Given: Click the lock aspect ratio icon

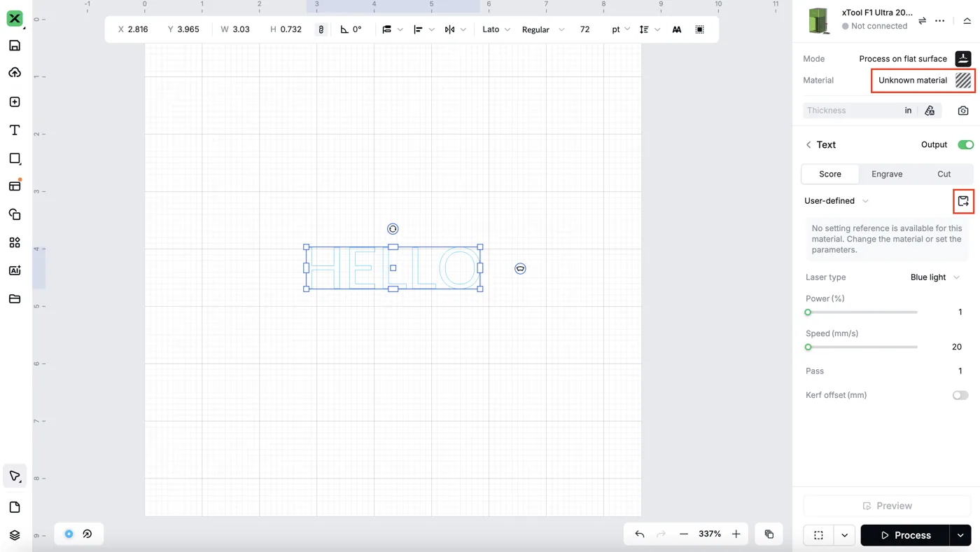Looking at the screenshot, I should coord(321,29).
